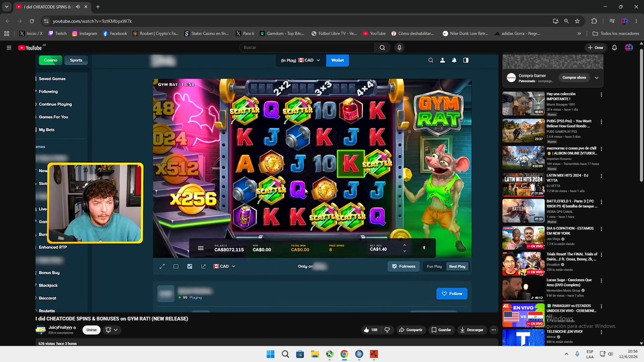
Task: Open Chrome tab search dropdown arrow
Action: pyautogui.click(x=6, y=7)
